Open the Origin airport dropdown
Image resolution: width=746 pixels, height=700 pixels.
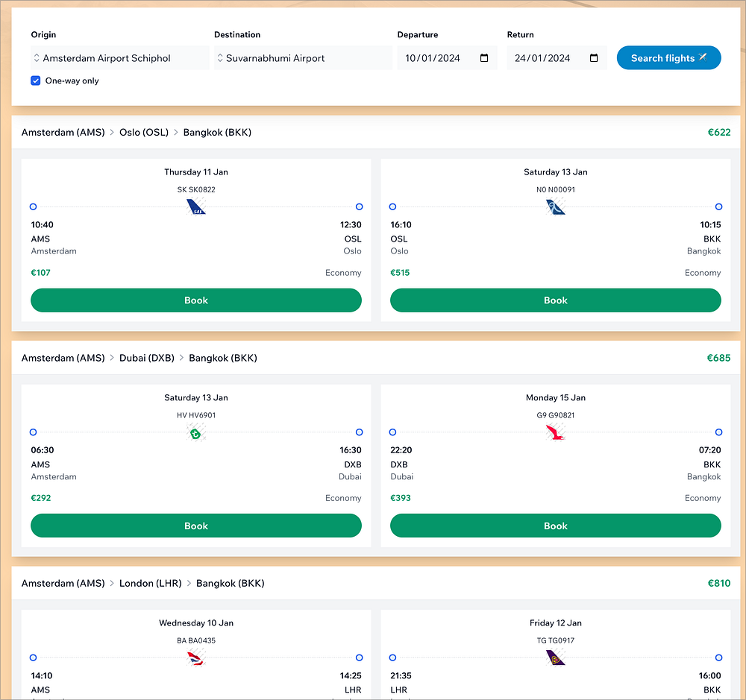click(x=120, y=58)
